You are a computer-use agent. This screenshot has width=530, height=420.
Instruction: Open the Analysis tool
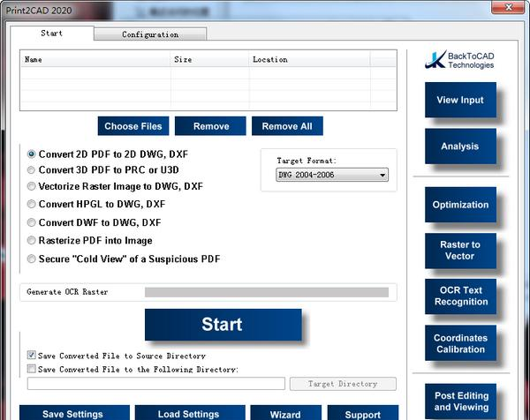pos(460,146)
